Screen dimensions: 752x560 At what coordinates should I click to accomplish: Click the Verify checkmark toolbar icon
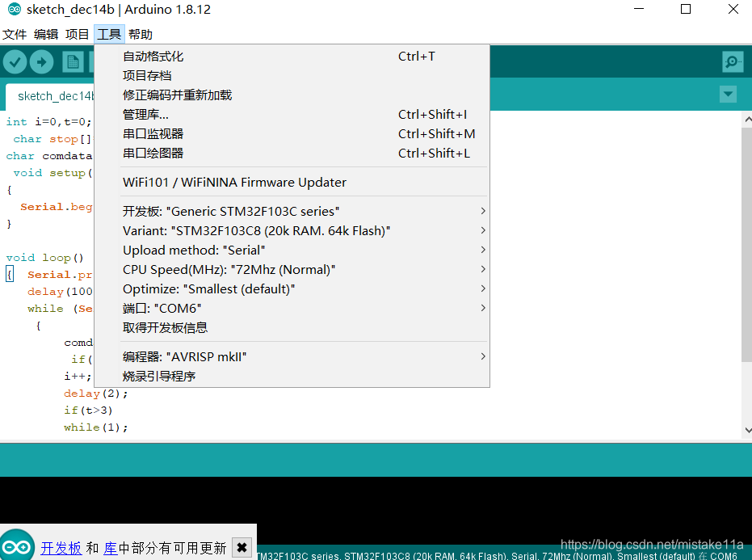15,62
